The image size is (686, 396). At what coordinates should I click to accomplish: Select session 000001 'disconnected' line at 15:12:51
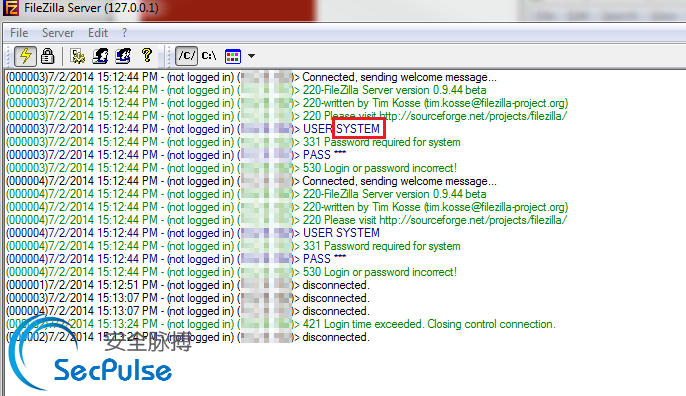188,285
